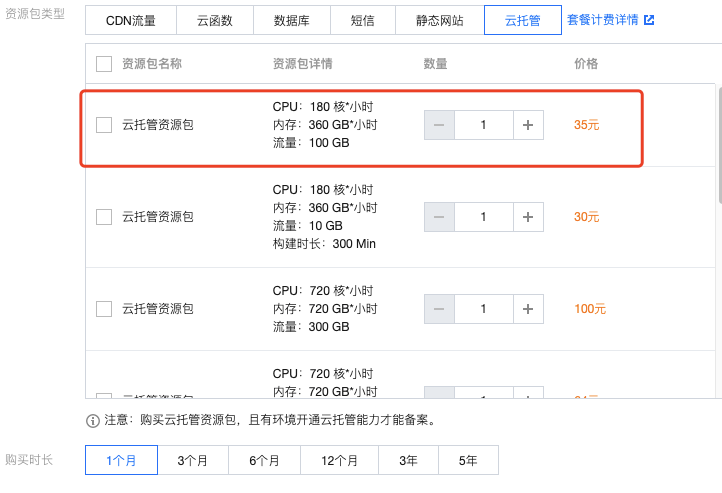Increase quantity of the 100元 package
Screen dimensions: 722x493
point(528,309)
